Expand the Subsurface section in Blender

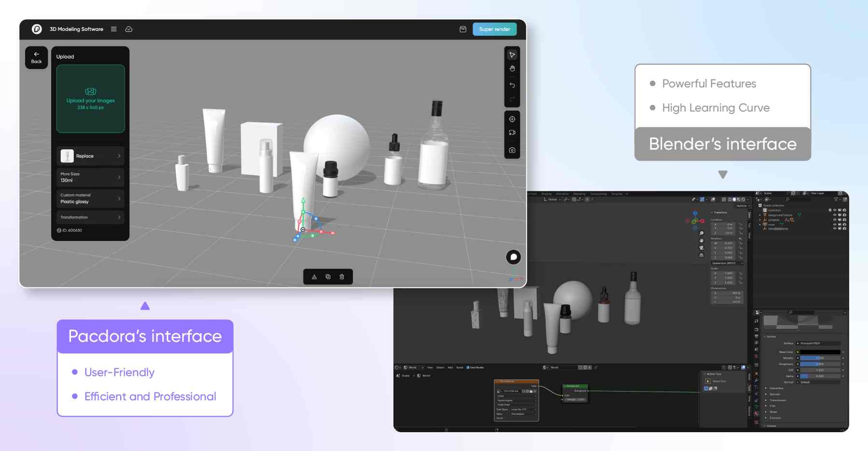pos(776,388)
